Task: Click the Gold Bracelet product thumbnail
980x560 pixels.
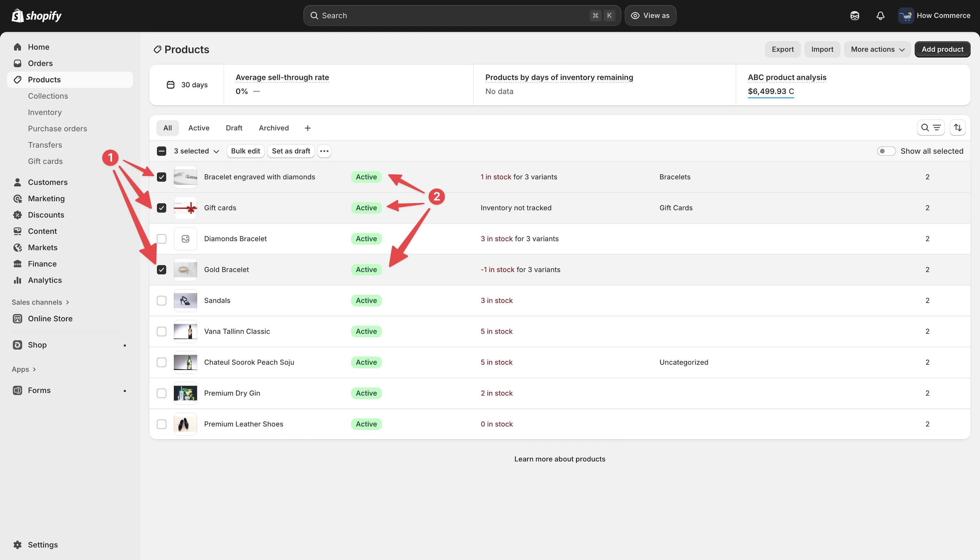Action: point(185,270)
